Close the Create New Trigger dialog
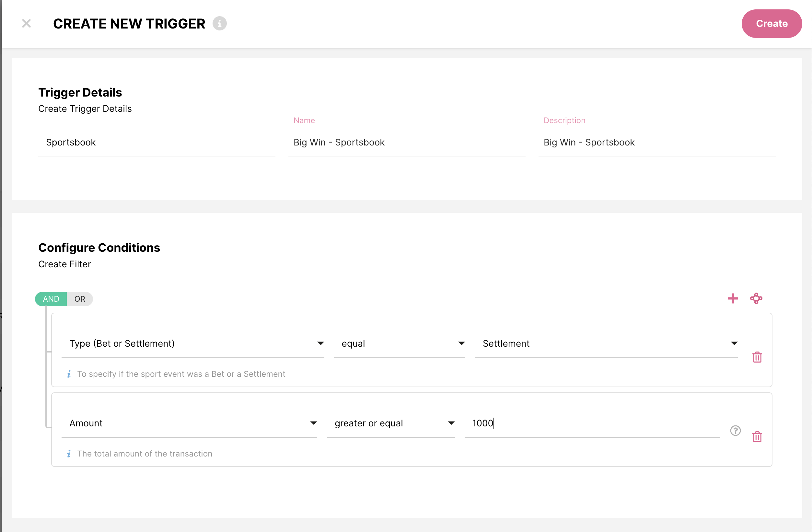812x532 pixels. [26, 24]
